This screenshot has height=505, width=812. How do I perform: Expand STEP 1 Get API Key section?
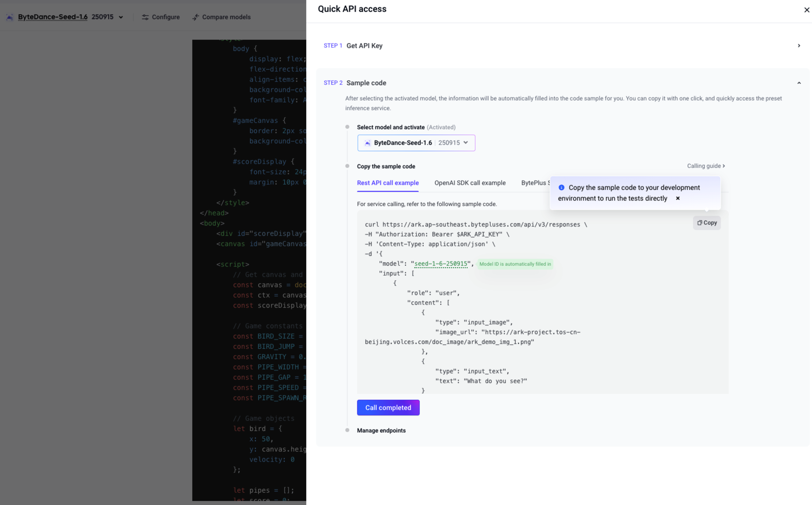click(799, 46)
